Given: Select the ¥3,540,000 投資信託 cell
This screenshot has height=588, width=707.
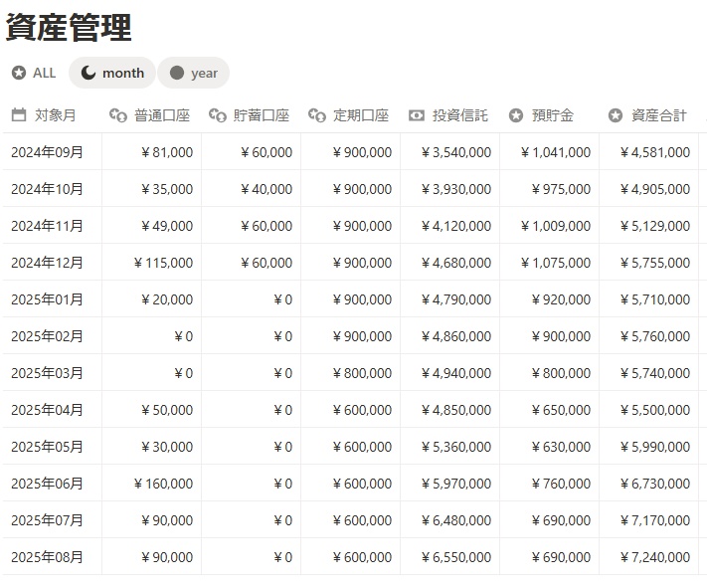Looking at the screenshot, I should tap(450, 152).
